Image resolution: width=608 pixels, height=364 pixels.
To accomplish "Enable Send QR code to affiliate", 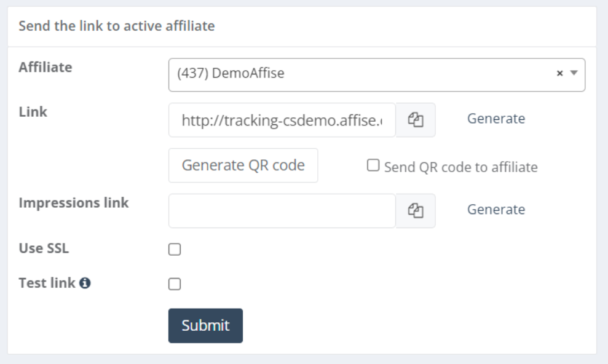I will coord(373,165).
